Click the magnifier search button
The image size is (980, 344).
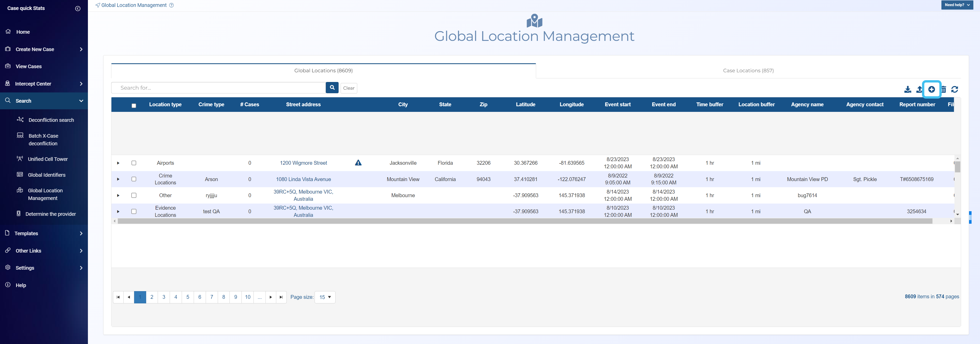(x=332, y=88)
